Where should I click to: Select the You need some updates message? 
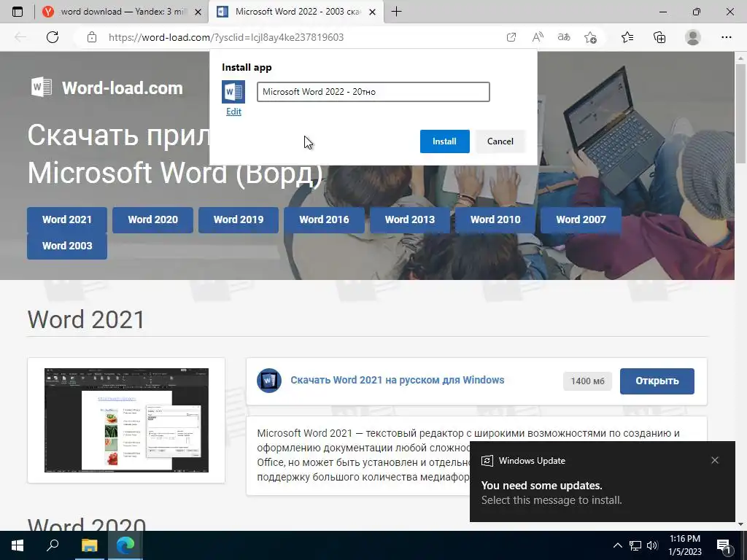(x=542, y=485)
